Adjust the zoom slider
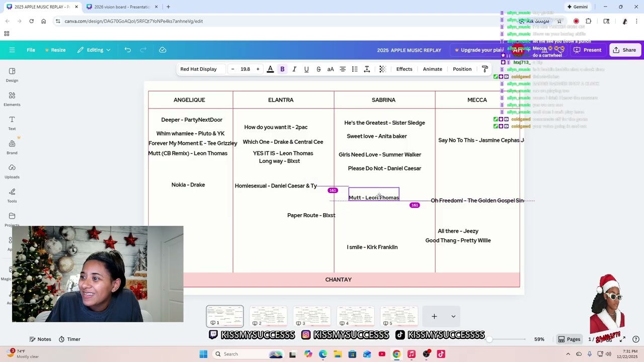Viewport: 644px width, 362px height. [x=489, y=339]
